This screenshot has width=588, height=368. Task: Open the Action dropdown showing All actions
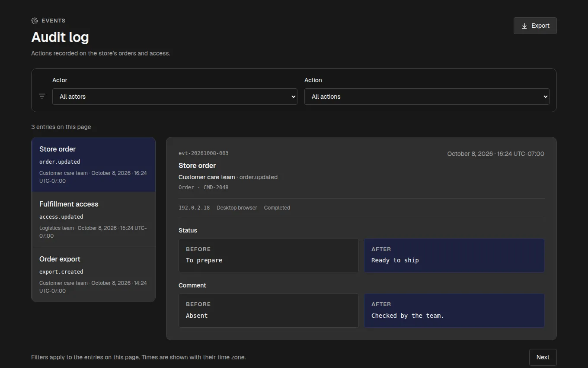(427, 97)
